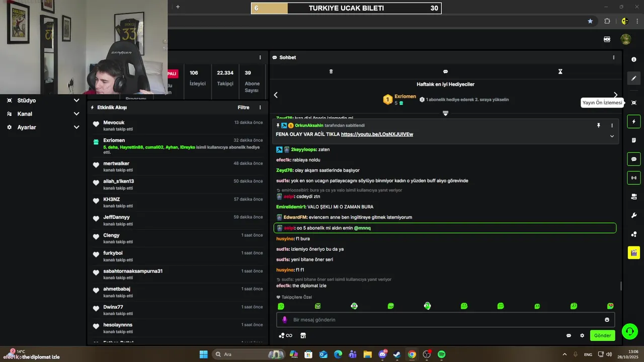Toggle the broadcast signal icon in sidebar
This screenshot has height=362, width=644.
click(633, 177)
